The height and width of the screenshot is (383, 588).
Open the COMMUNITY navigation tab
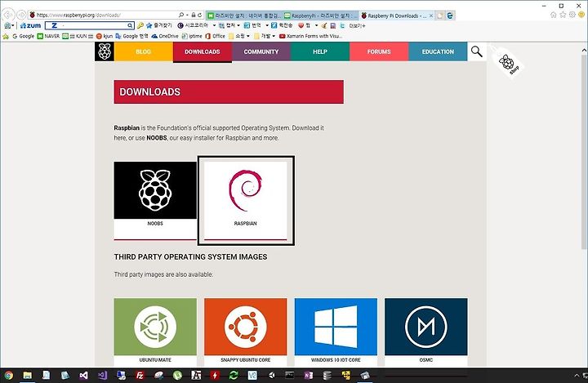261,51
